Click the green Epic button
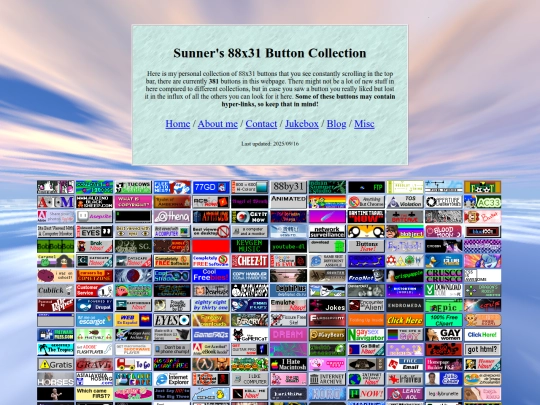This screenshot has width=540, height=405. [444, 305]
